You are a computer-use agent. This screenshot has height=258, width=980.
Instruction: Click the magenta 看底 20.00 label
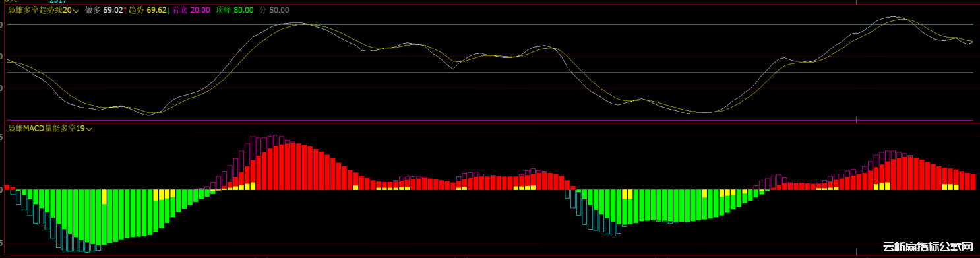pyautogui.click(x=191, y=11)
